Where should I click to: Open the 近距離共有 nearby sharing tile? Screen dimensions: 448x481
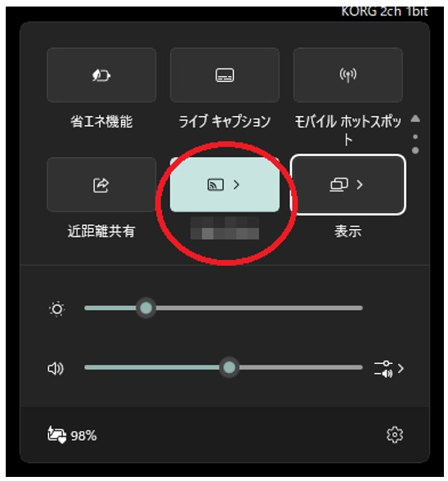pos(101,185)
